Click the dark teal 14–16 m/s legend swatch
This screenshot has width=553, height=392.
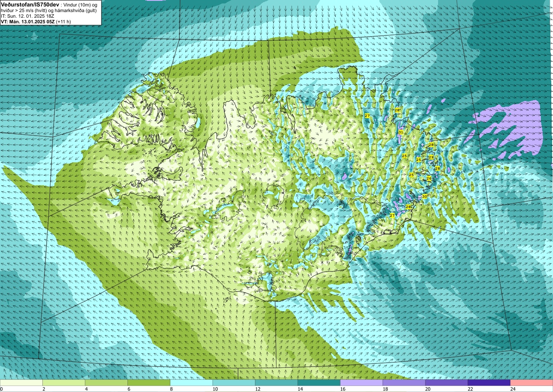[x=319, y=383]
